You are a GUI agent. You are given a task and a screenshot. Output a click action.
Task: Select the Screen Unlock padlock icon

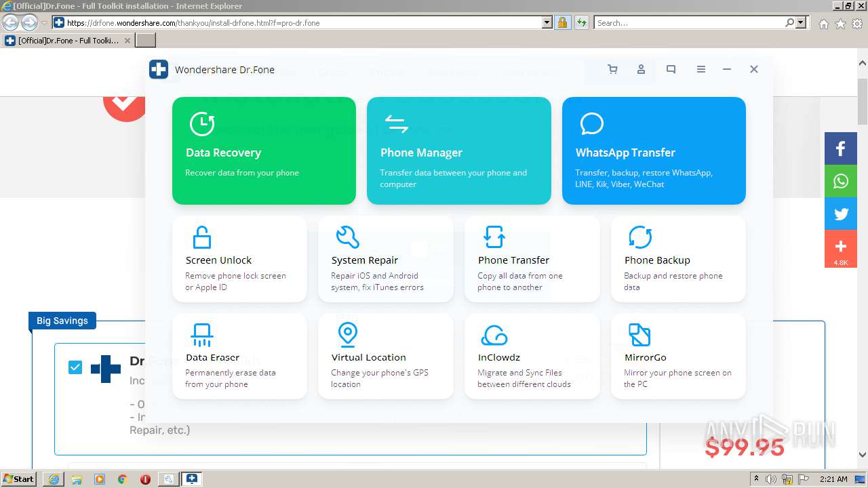[201, 238]
